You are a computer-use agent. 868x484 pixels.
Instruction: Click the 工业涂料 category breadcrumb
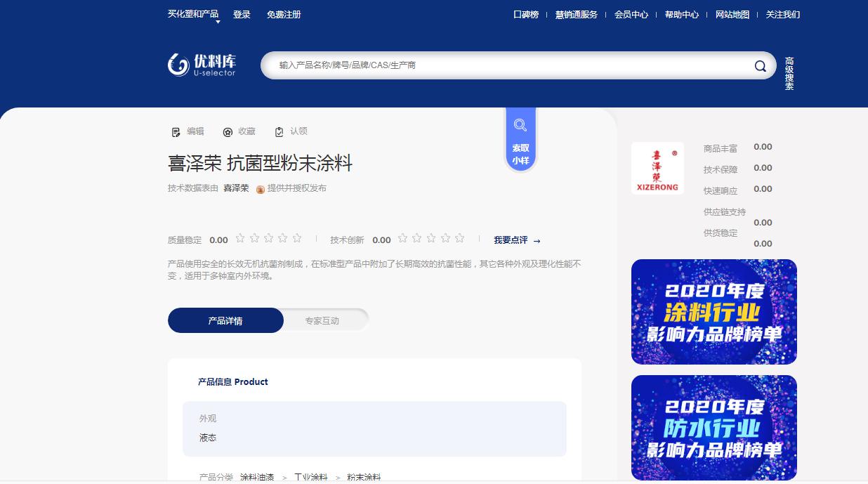pos(311,478)
